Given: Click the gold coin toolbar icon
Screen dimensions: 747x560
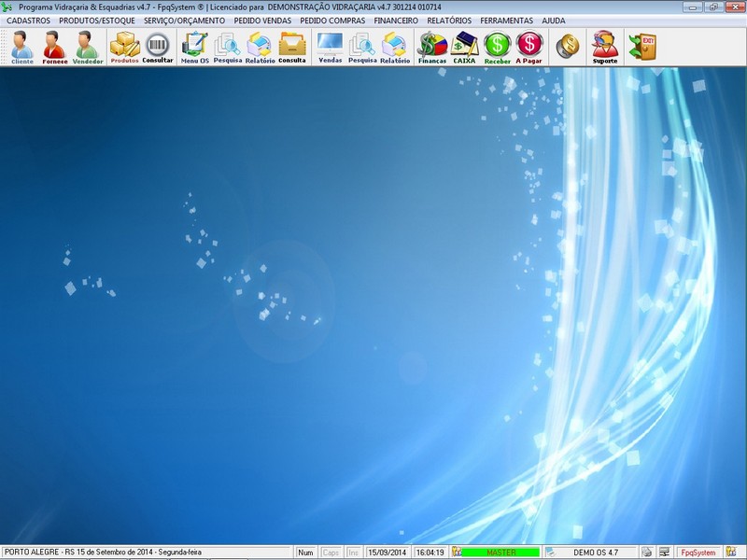Looking at the screenshot, I should [x=567, y=46].
